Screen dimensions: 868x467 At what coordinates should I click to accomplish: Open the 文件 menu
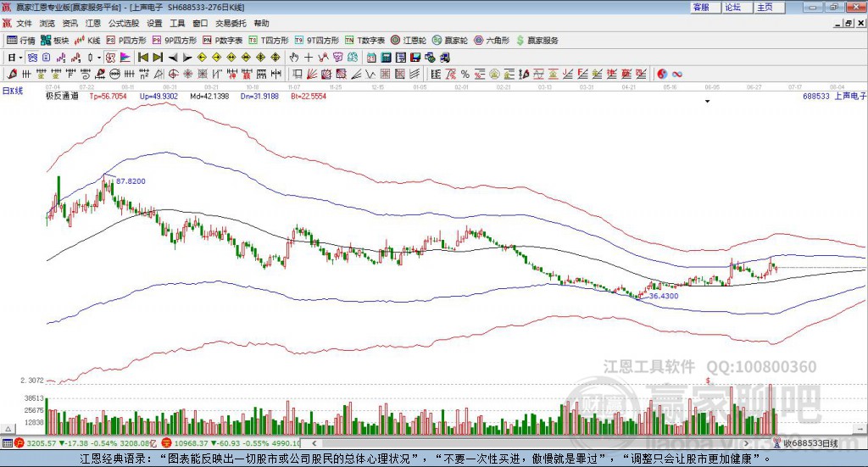point(24,23)
